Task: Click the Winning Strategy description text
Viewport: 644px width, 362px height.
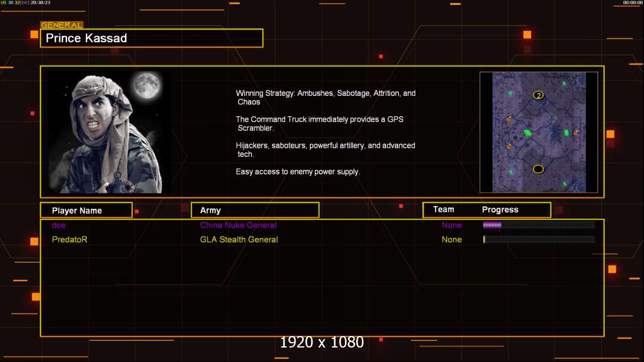Action: tap(325, 98)
